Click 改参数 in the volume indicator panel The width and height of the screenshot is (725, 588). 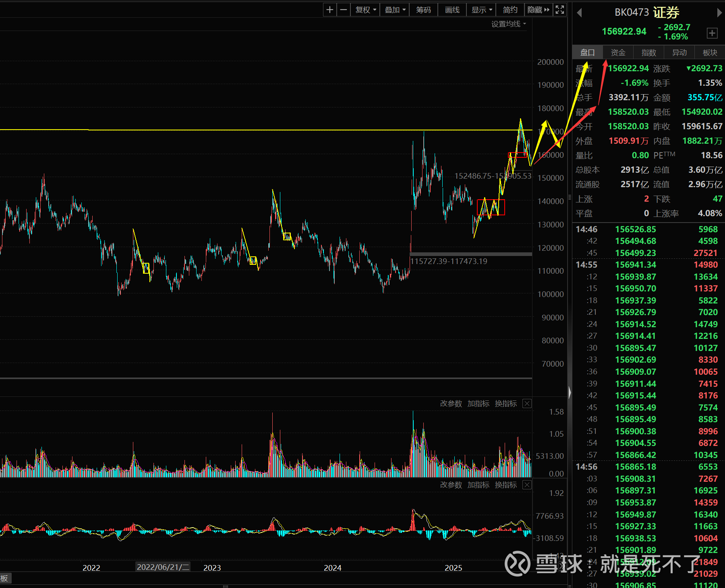pos(451,404)
